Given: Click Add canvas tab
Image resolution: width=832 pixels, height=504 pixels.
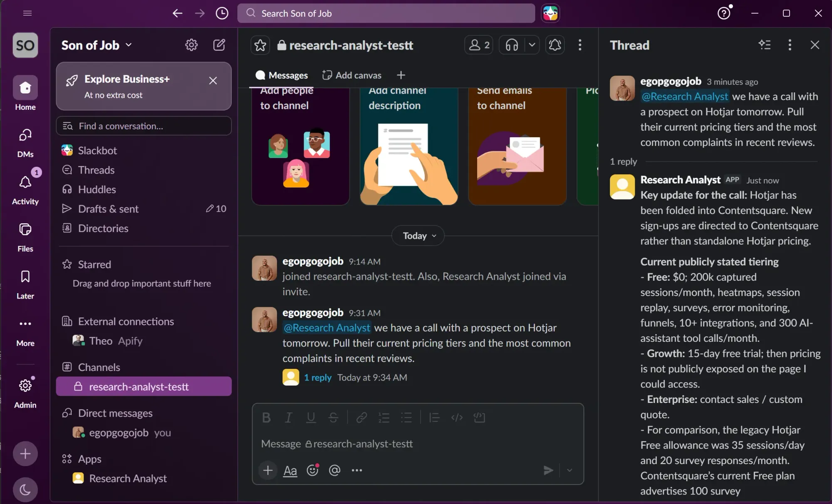Looking at the screenshot, I should [x=352, y=75].
